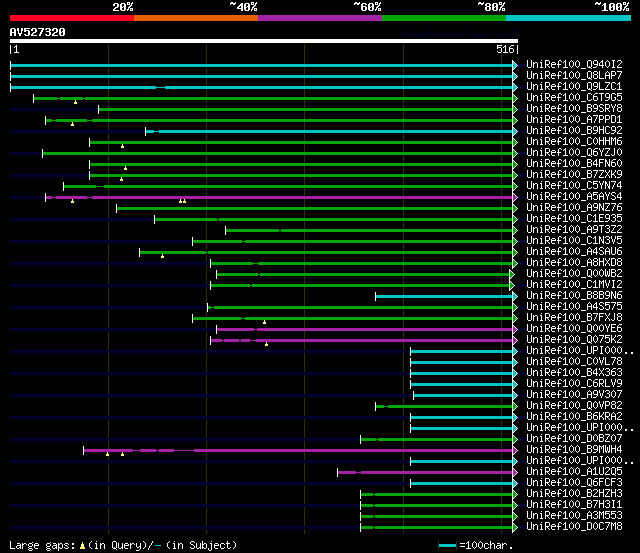Open the UniRef100_A7PPD1 hit label

point(574,120)
